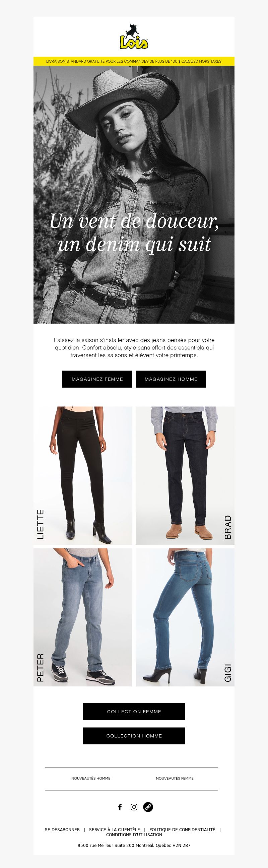The height and width of the screenshot is (868, 268).
Task: Click the Lois bull logo
Action: point(134,37)
